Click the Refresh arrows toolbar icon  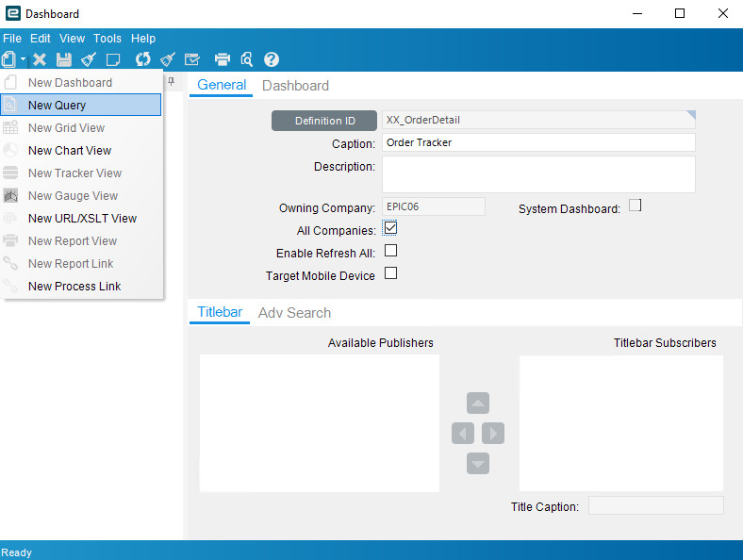point(143,59)
